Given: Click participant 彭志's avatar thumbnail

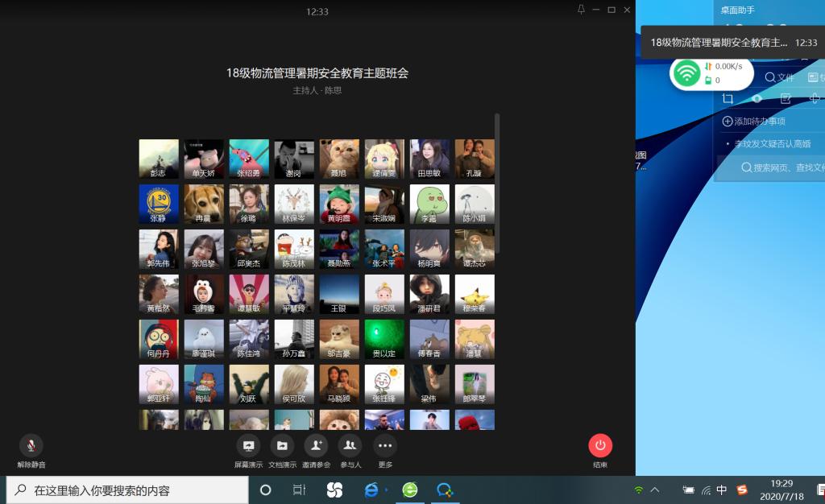Looking at the screenshot, I should coord(159,159).
